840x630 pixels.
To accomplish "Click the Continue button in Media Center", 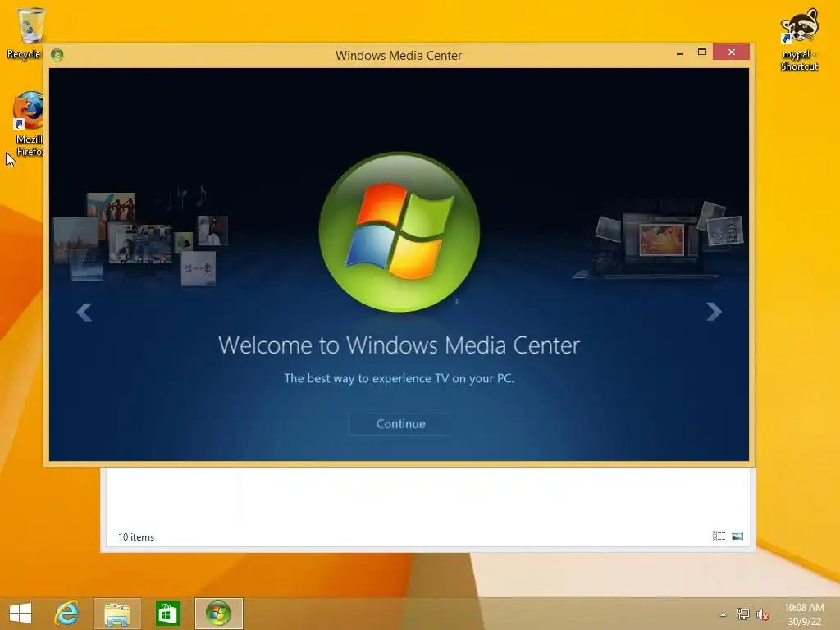I will pyautogui.click(x=399, y=424).
